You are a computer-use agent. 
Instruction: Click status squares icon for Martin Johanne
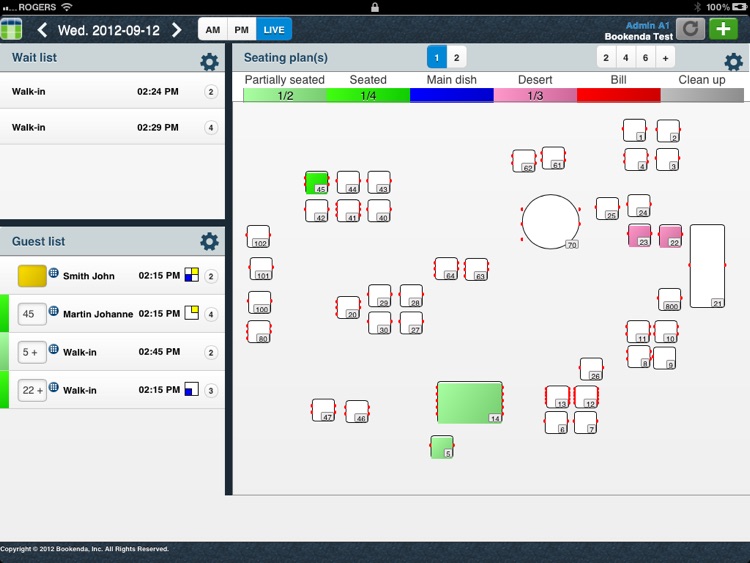[x=191, y=313]
